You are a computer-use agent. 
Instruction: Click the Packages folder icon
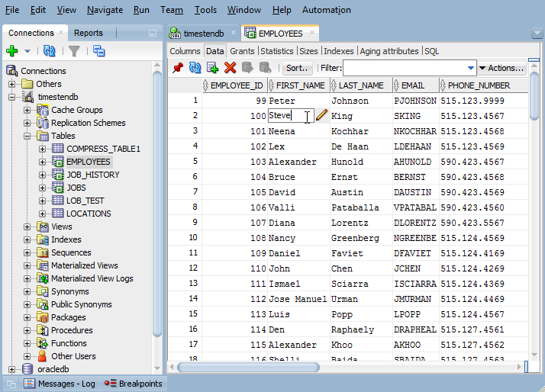coord(43,317)
